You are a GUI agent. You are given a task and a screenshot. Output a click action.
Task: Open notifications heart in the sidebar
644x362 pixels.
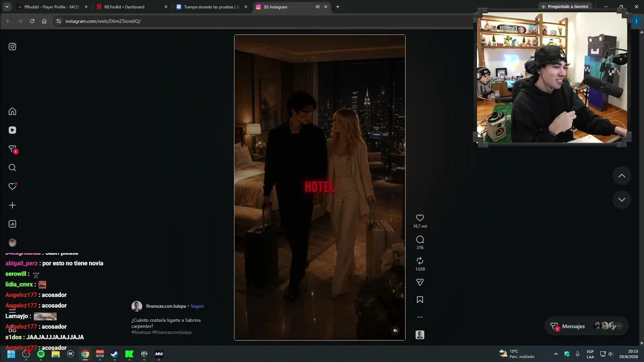coord(13,187)
